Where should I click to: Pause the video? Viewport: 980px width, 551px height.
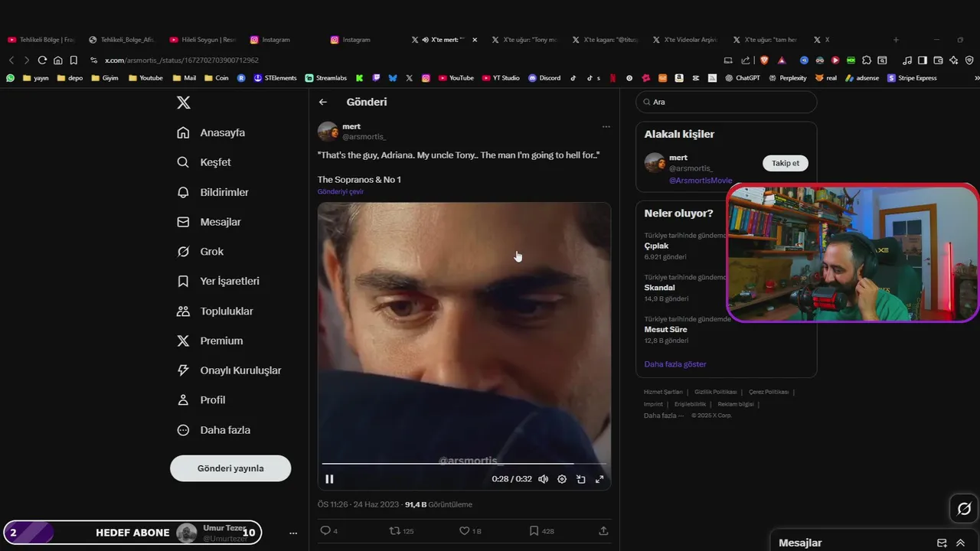329,479
